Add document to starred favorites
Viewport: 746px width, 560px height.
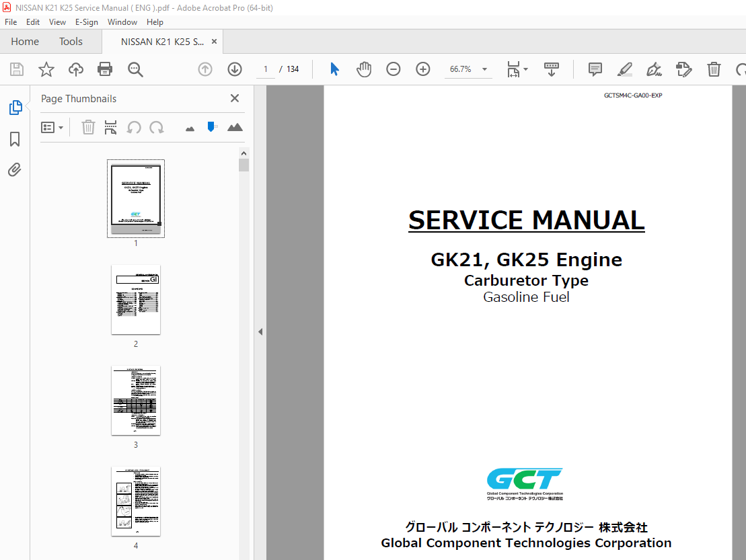click(46, 69)
